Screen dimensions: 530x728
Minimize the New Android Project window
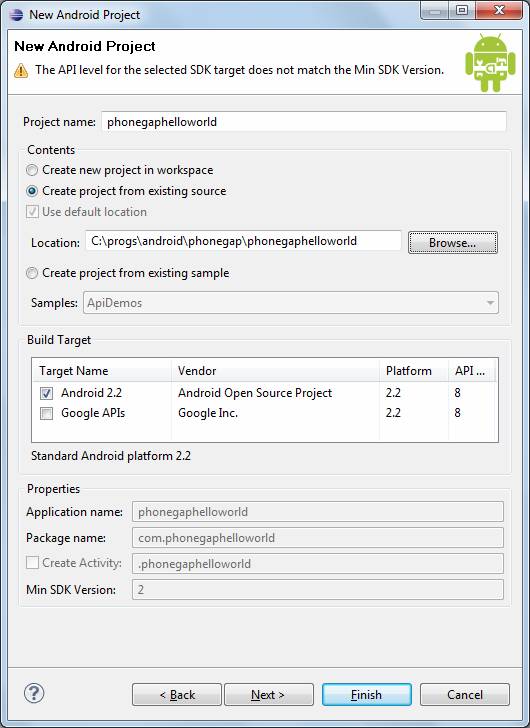[435, 10]
